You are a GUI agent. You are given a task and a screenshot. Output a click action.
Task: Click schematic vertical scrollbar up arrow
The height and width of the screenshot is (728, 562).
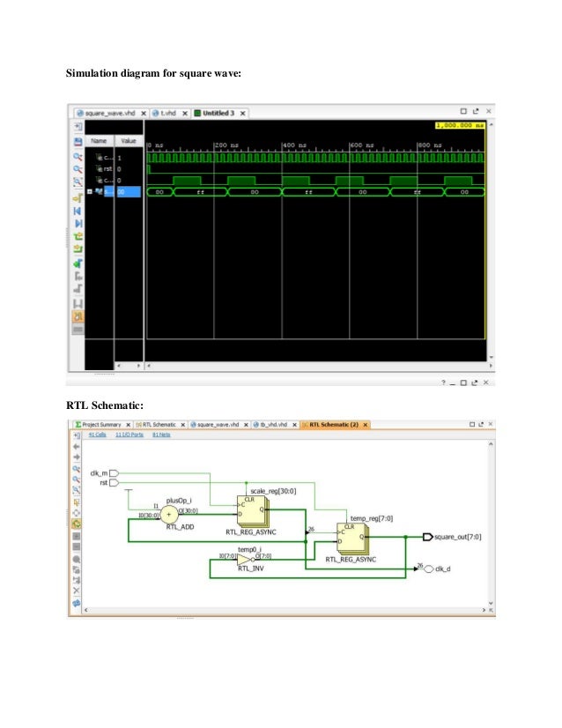click(491, 445)
